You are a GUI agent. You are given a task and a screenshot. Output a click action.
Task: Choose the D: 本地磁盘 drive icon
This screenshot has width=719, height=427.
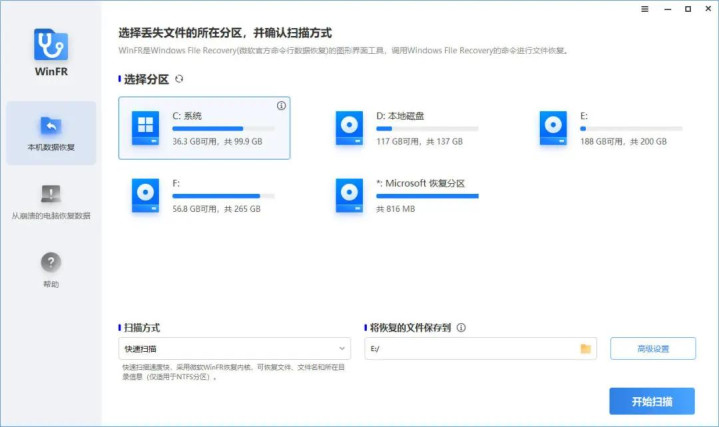pyautogui.click(x=349, y=128)
